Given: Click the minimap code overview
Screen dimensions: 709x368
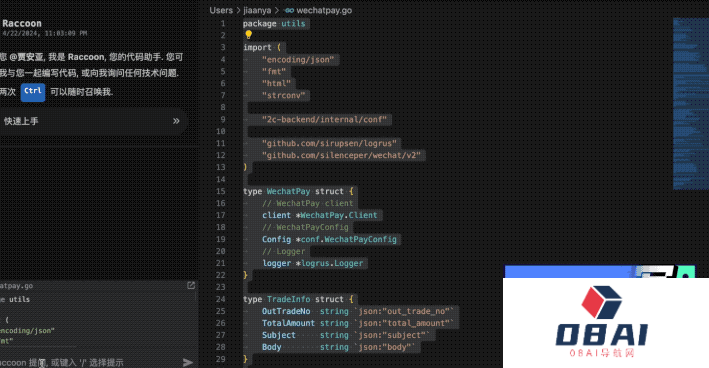Looking at the screenshot, I should (690, 104).
